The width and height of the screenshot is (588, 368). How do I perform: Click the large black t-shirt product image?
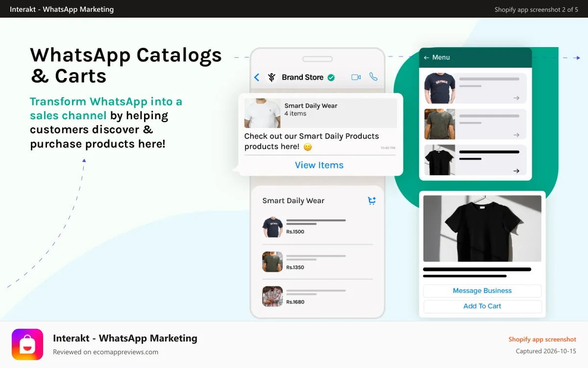click(482, 229)
